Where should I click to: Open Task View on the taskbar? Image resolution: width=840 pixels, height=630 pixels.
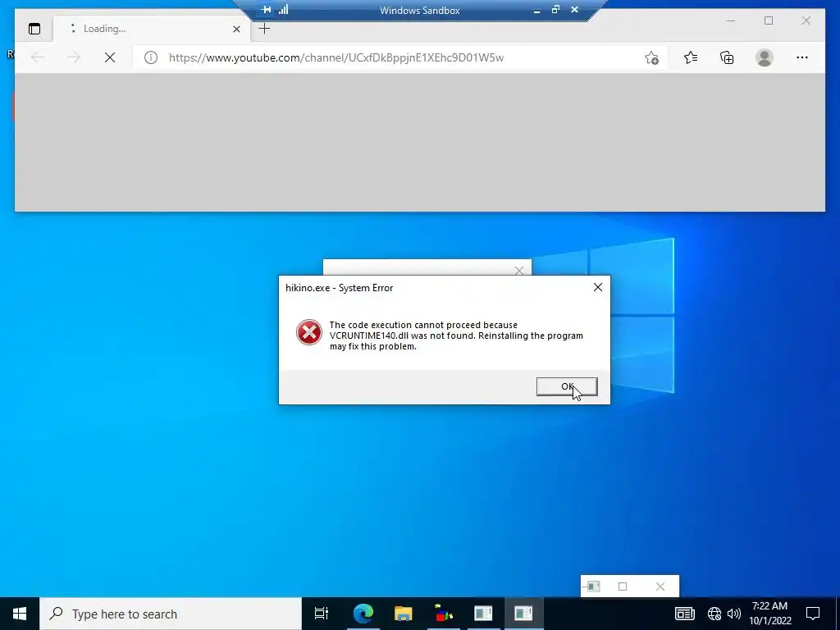click(322, 614)
